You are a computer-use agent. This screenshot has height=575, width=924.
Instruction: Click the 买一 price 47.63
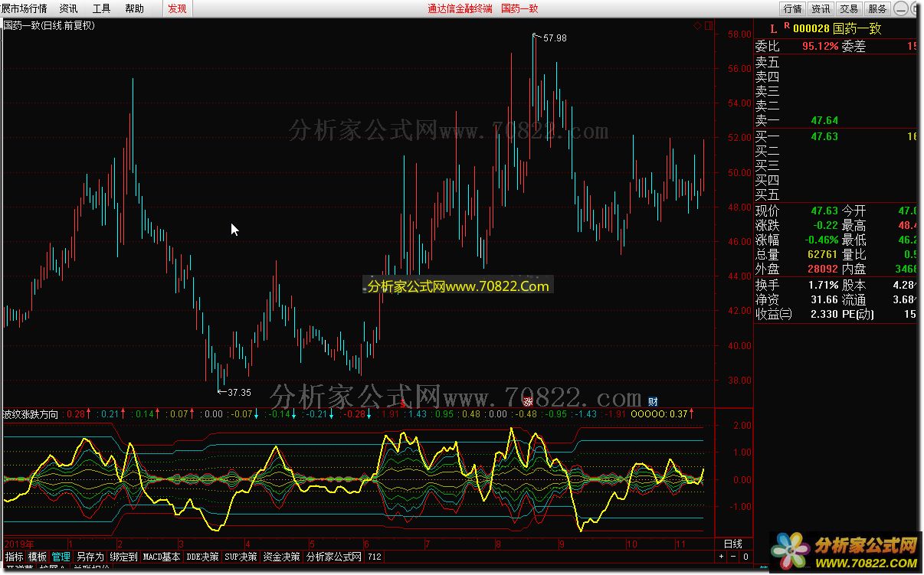click(x=824, y=136)
